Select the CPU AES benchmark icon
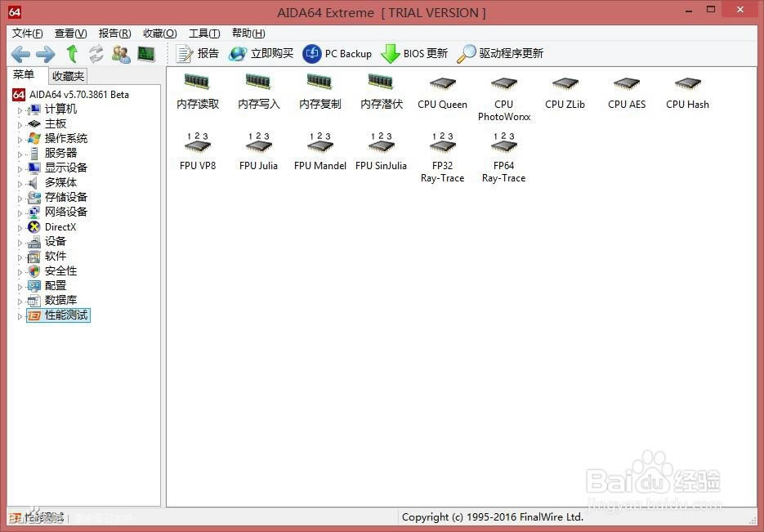 pyautogui.click(x=627, y=92)
